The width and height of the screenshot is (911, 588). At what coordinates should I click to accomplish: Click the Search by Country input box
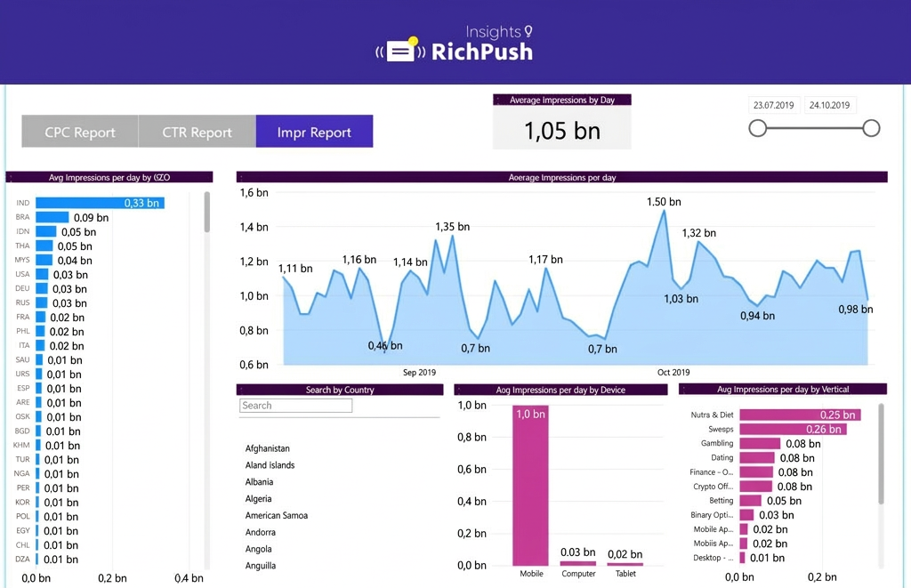click(295, 406)
